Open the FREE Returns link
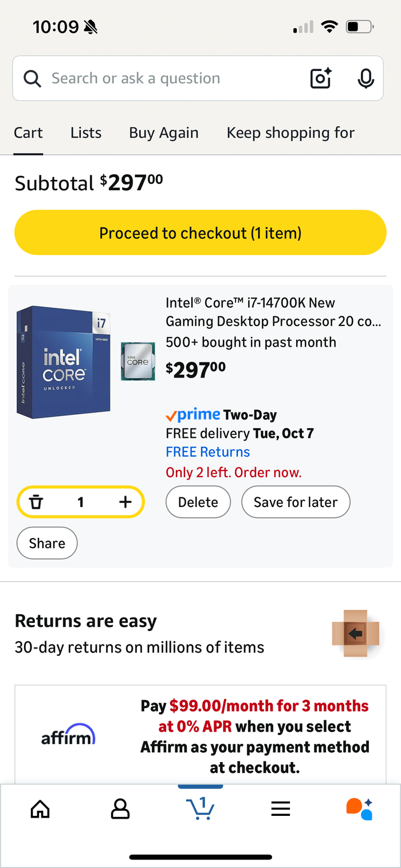Image resolution: width=401 pixels, height=868 pixels. [x=208, y=452]
